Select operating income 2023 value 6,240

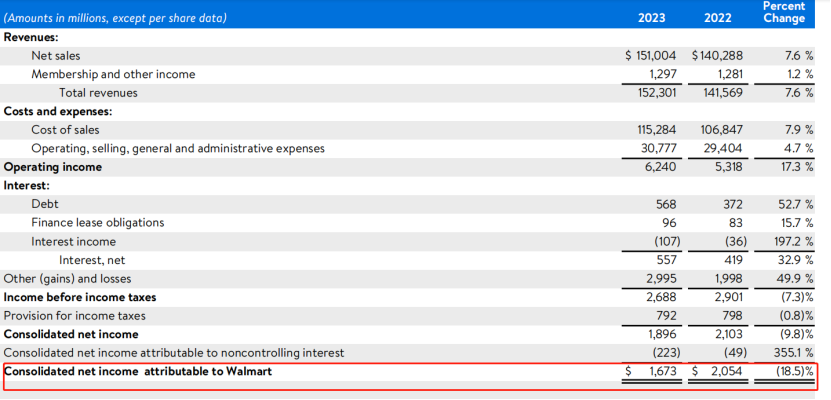click(661, 167)
